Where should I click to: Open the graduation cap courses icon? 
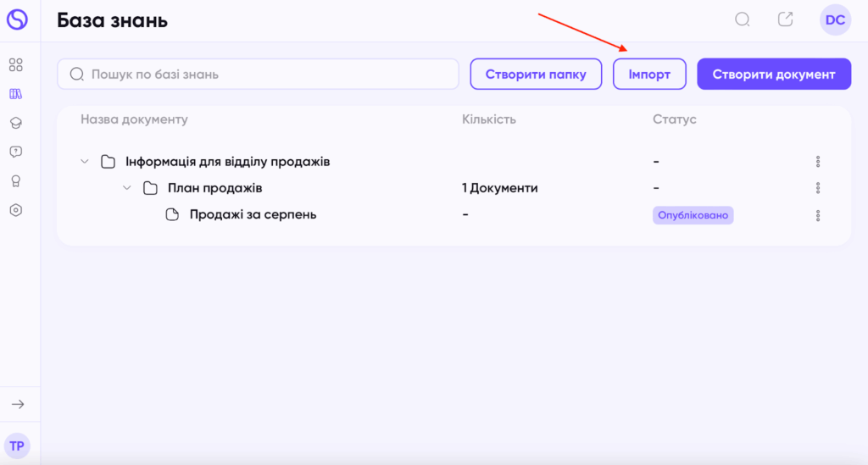[16, 123]
